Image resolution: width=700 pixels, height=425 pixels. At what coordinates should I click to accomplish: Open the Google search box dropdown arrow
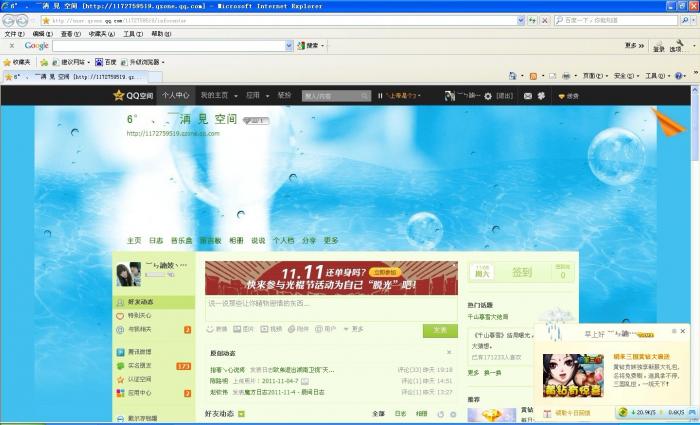coord(289,46)
